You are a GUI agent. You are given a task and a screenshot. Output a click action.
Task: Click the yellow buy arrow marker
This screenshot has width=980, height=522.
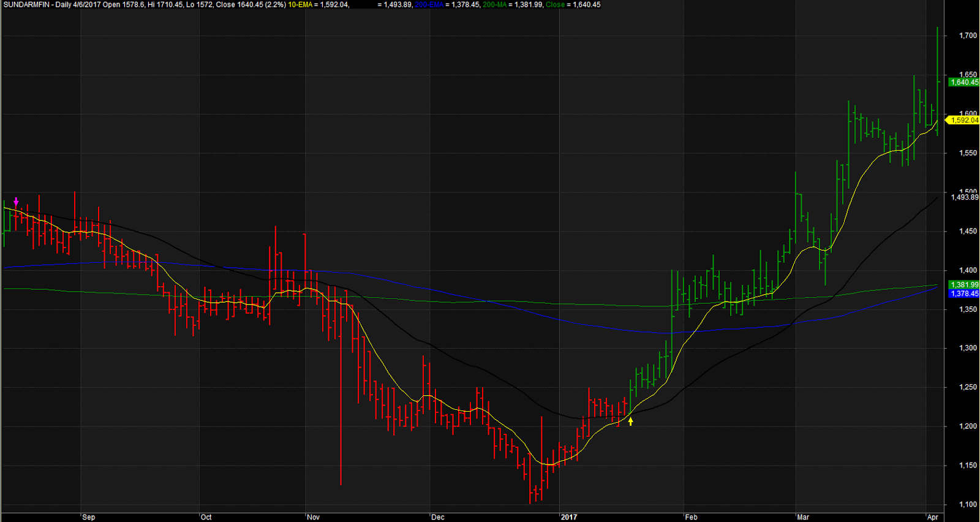630,421
